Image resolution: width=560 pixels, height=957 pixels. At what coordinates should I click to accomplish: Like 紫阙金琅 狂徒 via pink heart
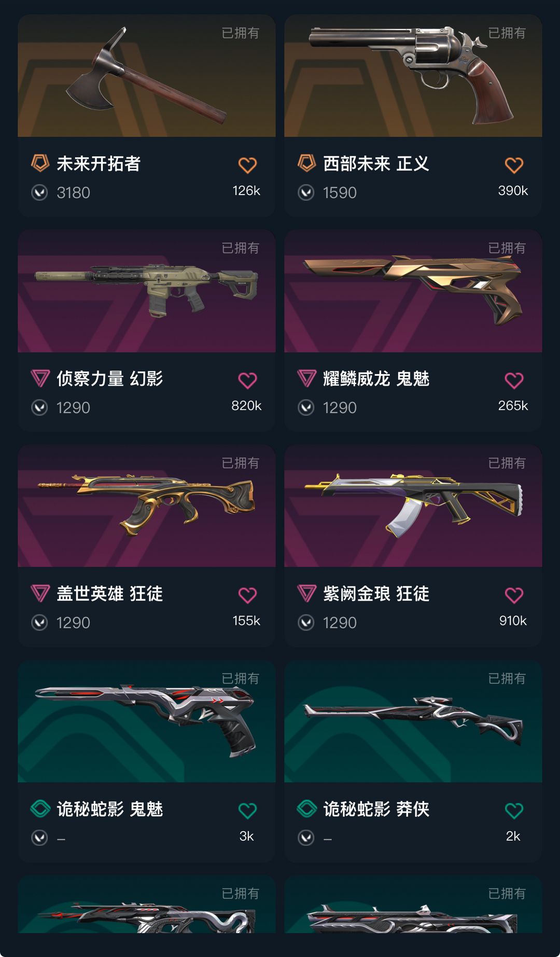514,595
